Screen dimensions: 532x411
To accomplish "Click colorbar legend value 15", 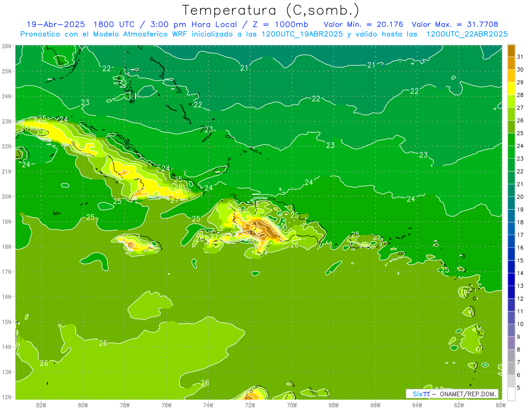I will 520,260.
